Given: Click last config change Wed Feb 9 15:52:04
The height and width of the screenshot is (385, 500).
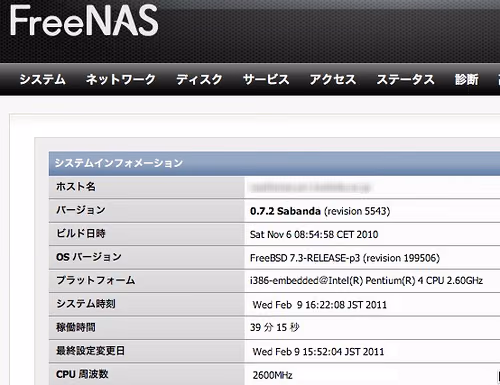Looking at the screenshot, I should tap(318, 352).
